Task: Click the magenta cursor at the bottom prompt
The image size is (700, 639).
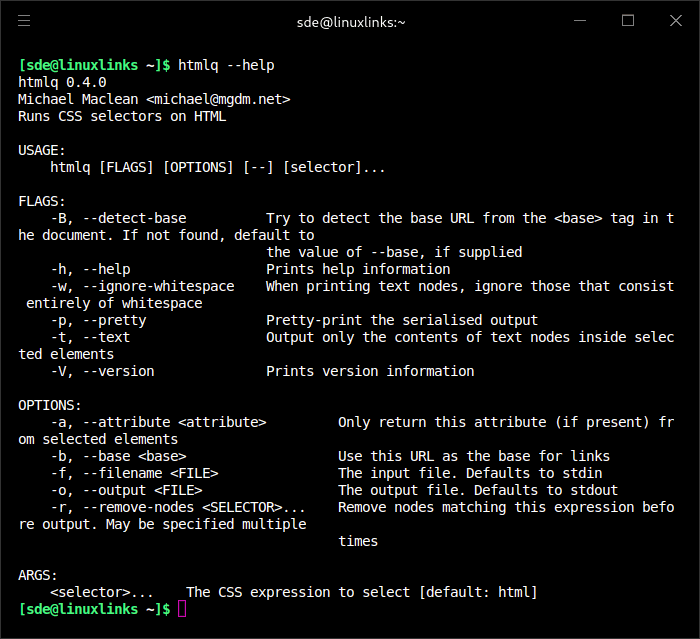Action: pyautogui.click(x=182, y=609)
